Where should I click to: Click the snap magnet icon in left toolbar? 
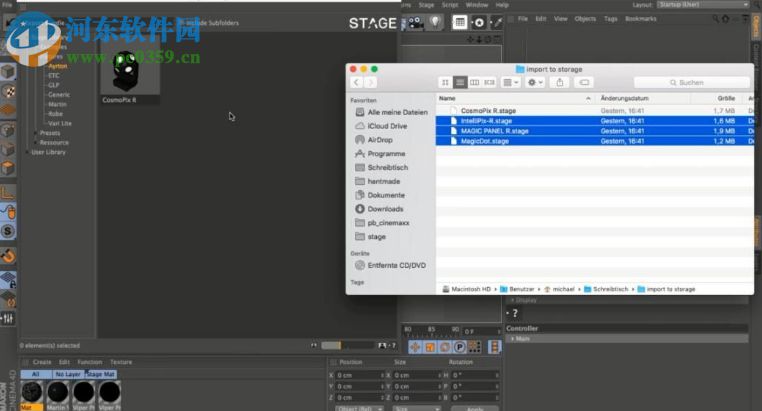click(x=8, y=256)
